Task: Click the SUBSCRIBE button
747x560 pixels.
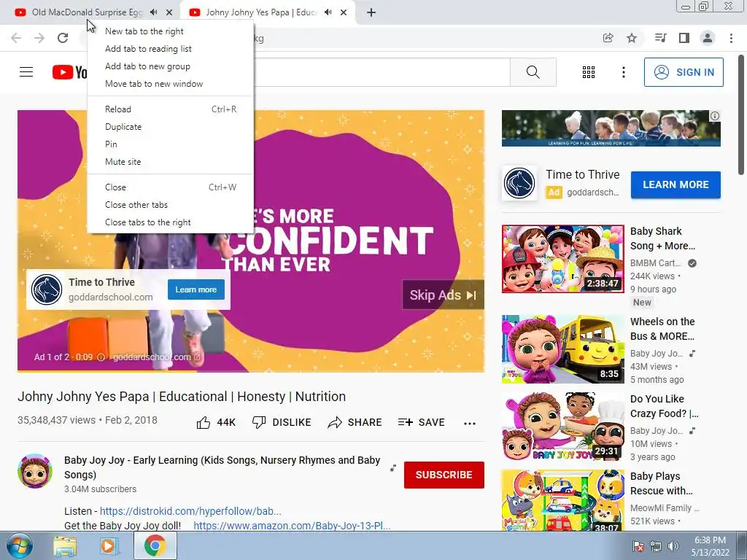Action: tap(444, 475)
